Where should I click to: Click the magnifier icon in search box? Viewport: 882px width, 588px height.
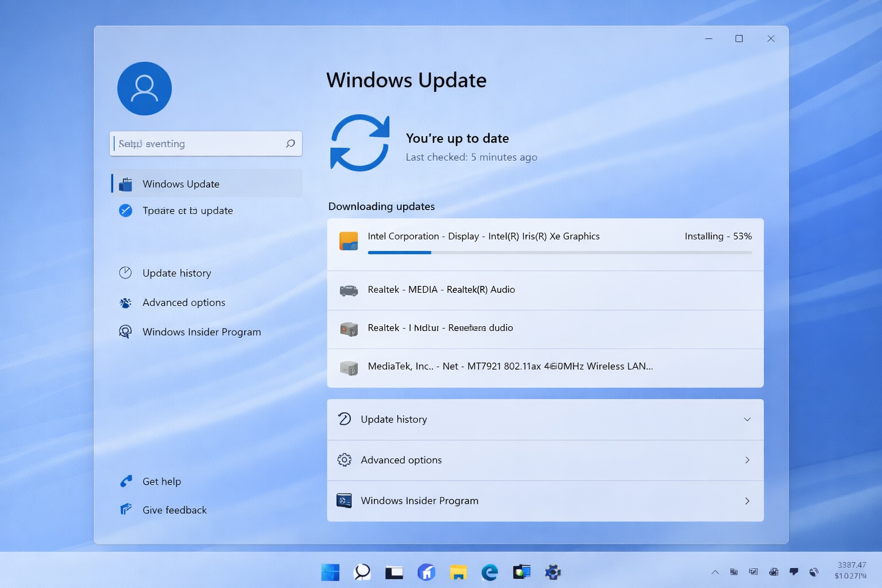(x=291, y=144)
